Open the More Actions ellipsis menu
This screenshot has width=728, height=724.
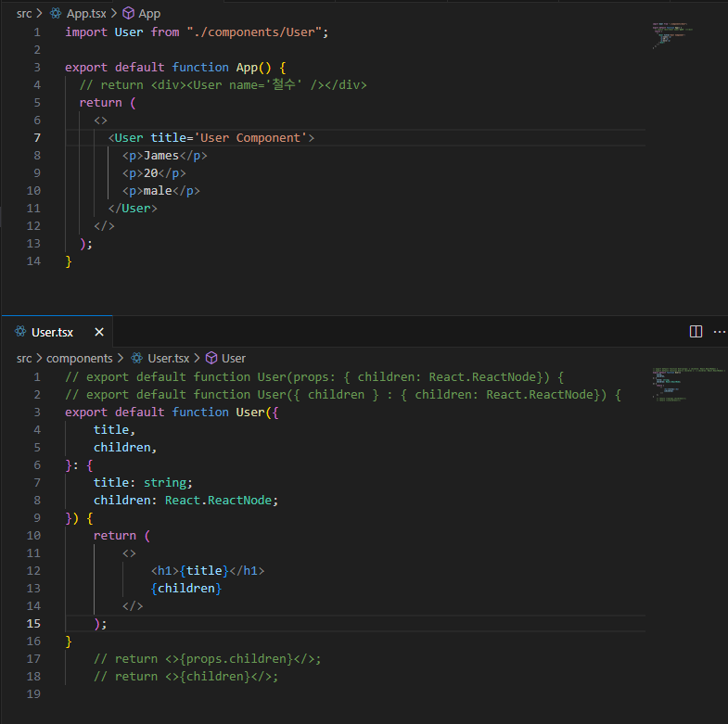tap(719, 332)
